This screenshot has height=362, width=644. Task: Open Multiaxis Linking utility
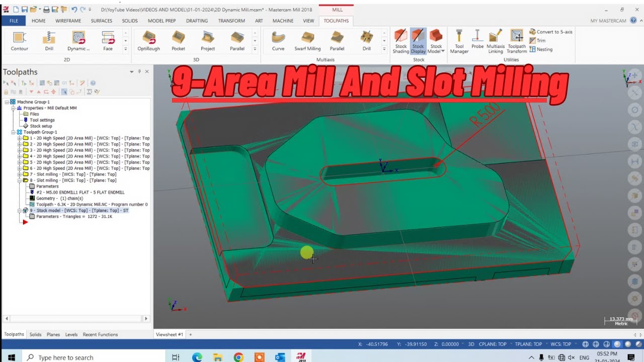[496, 41]
